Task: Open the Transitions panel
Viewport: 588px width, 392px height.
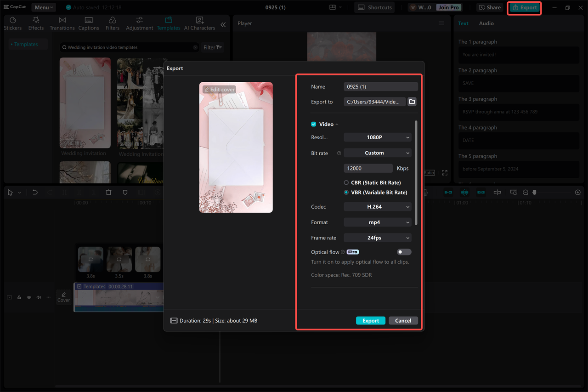Action: (x=62, y=22)
